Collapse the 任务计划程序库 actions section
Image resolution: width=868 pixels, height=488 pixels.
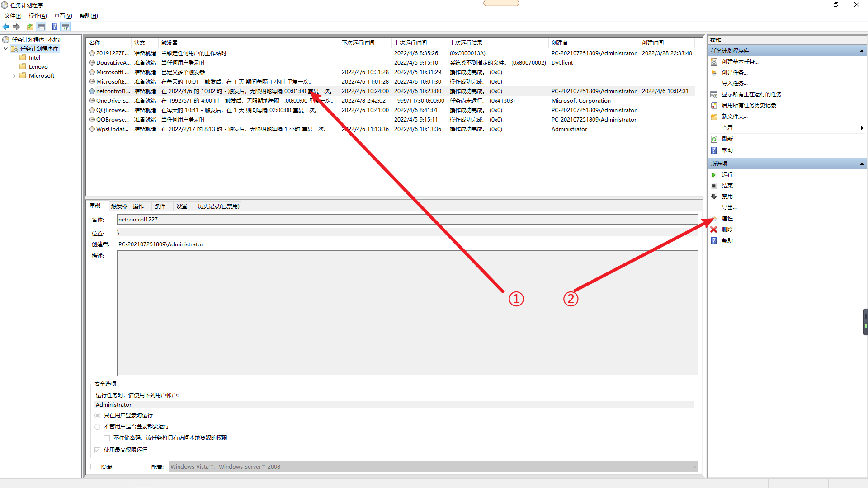point(862,51)
